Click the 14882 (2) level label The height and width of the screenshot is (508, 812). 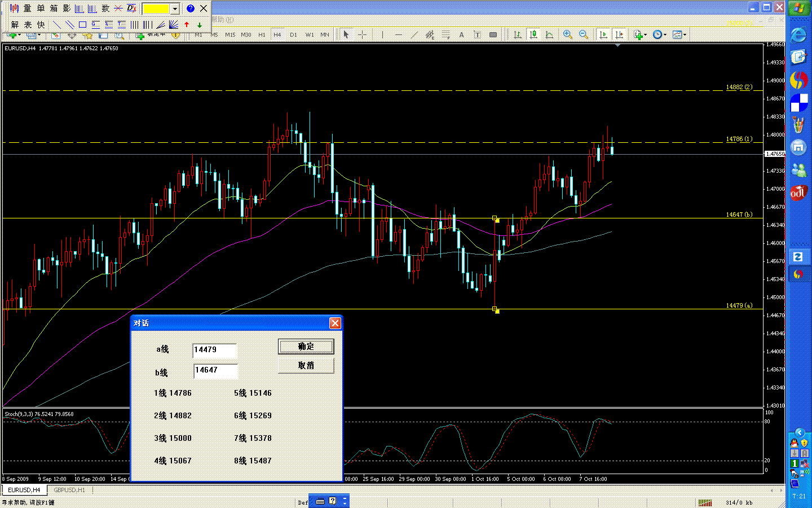739,87
